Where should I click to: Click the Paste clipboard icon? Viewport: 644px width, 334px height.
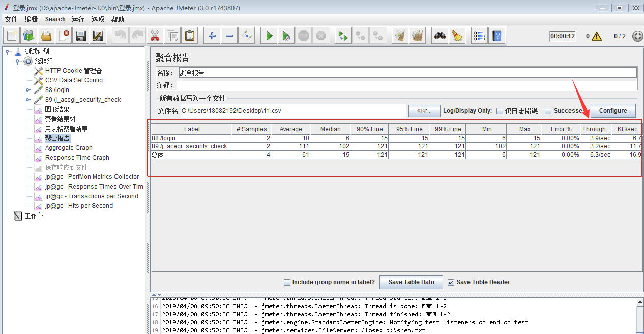[190, 36]
